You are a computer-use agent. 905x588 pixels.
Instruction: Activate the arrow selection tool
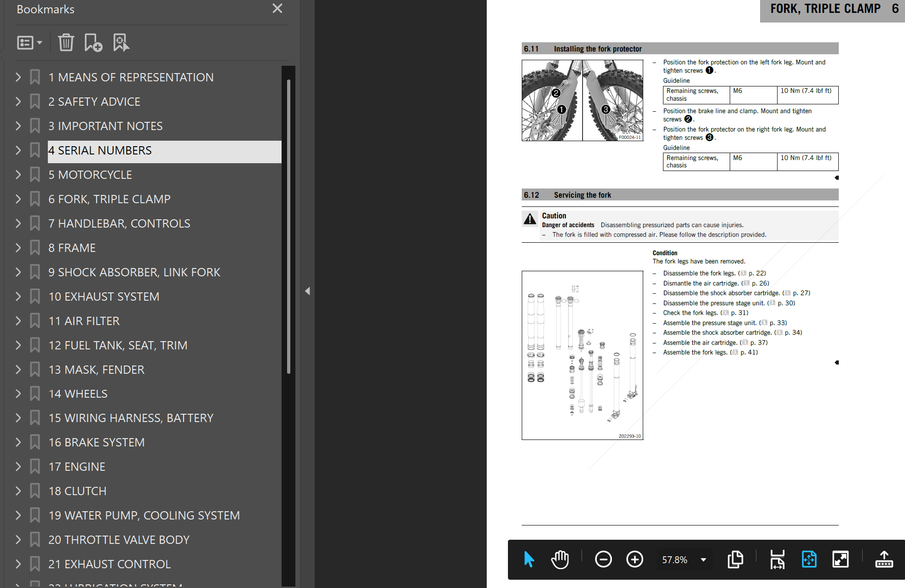[529, 559]
